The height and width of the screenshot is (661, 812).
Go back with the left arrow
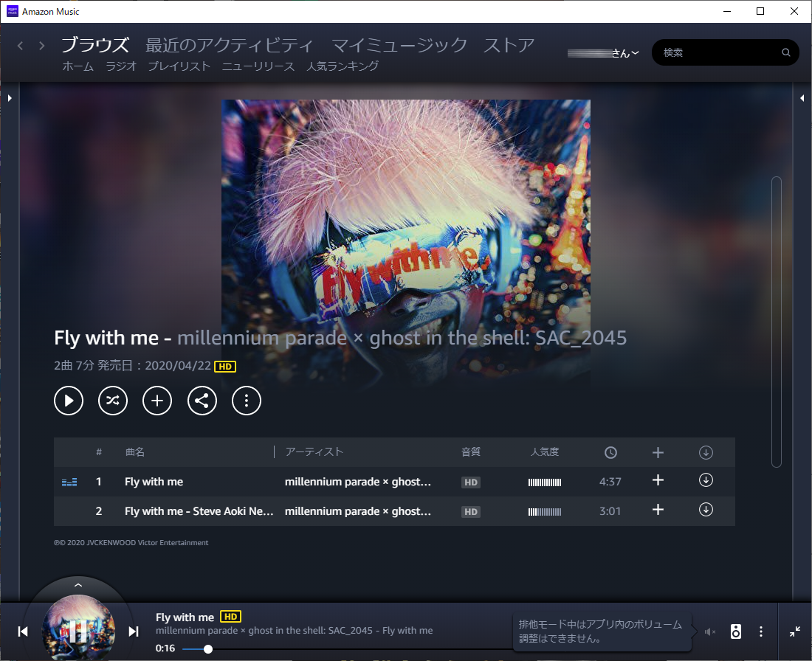[x=20, y=46]
